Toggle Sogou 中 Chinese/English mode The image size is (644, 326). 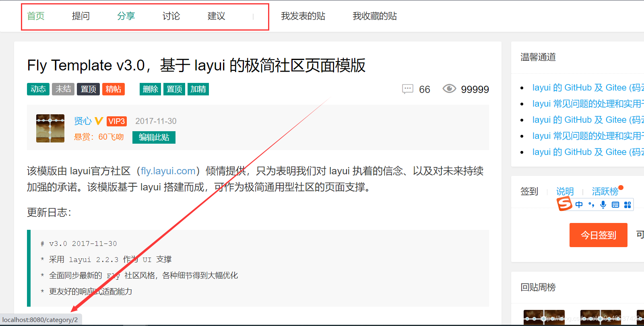point(579,204)
